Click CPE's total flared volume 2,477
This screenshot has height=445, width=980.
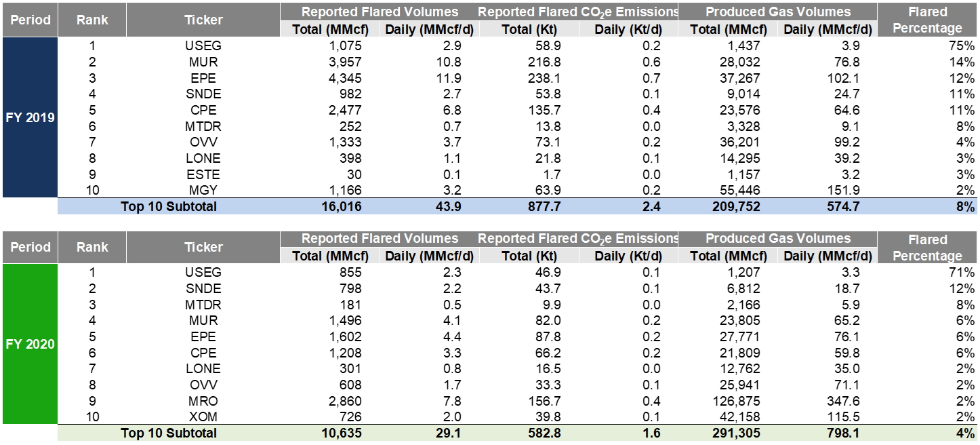(x=346, y=110)
